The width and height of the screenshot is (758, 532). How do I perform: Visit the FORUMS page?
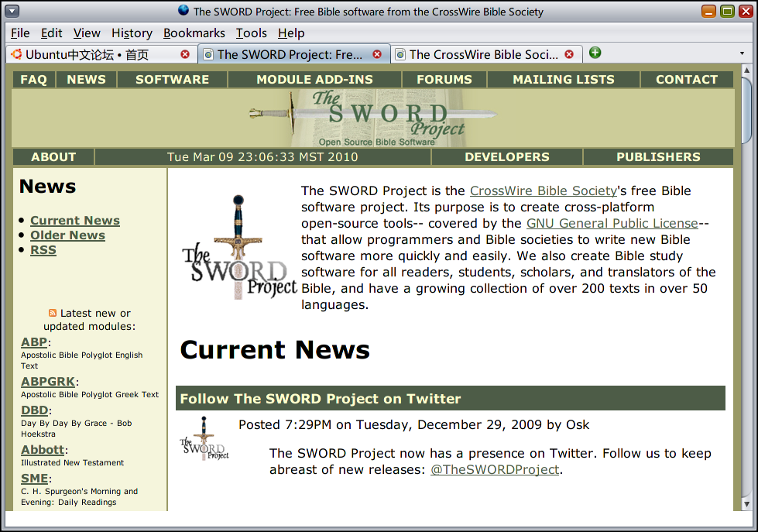click(x=444, y=80)
